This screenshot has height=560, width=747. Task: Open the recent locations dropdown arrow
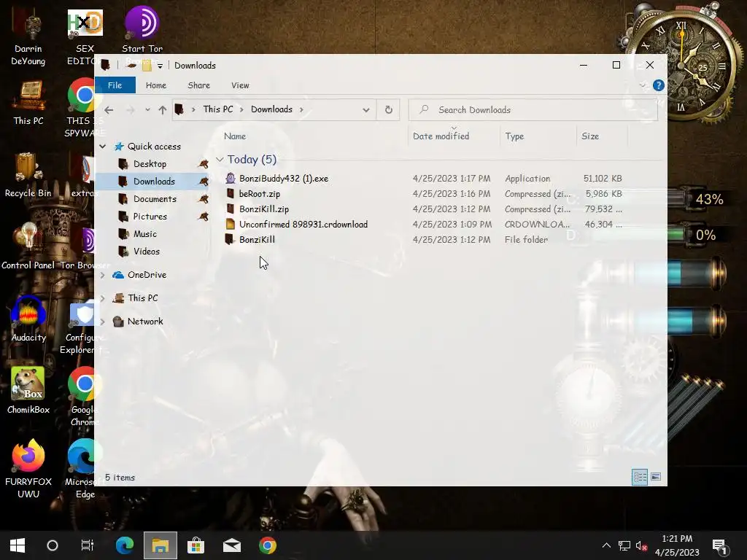[147, 110]
